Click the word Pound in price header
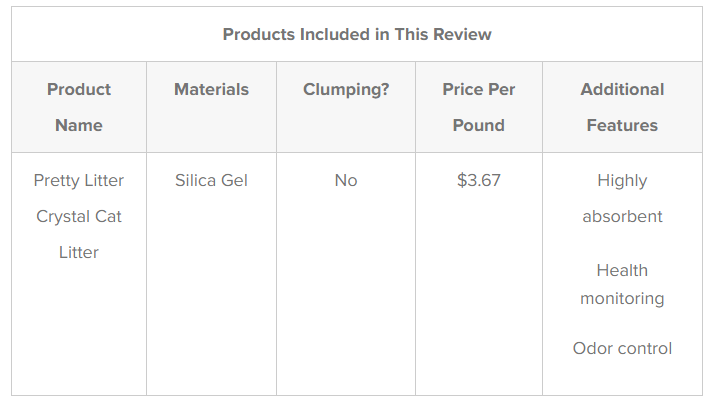Screen dimensions: 714x404 [x=479, y=125]
